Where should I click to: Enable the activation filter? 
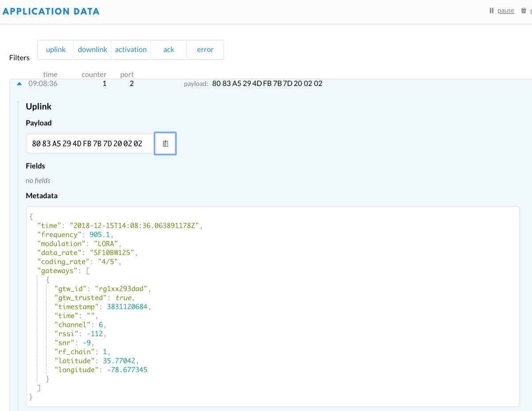[131, 50]
